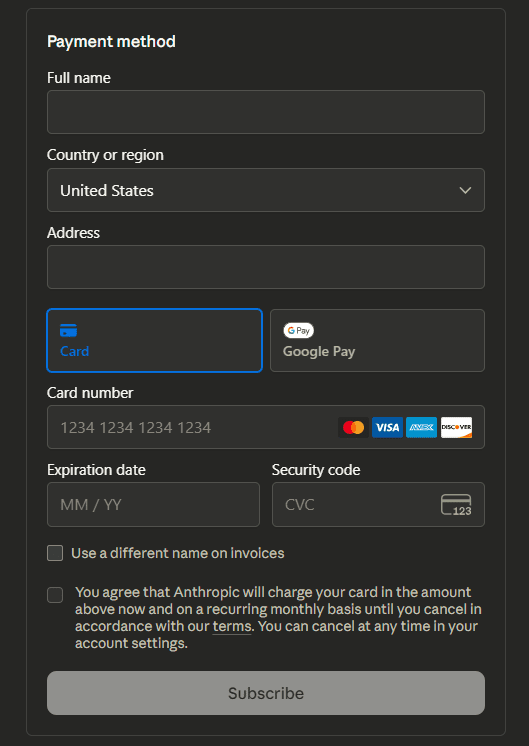The width and height of the screenshot is (529, 746).
Task: Tick the recurring charge agreement checkbox
Action: tap(55, 595)
